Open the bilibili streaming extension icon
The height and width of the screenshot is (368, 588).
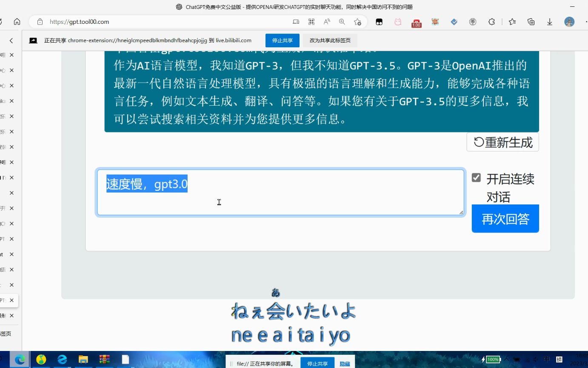pos(379,22)
